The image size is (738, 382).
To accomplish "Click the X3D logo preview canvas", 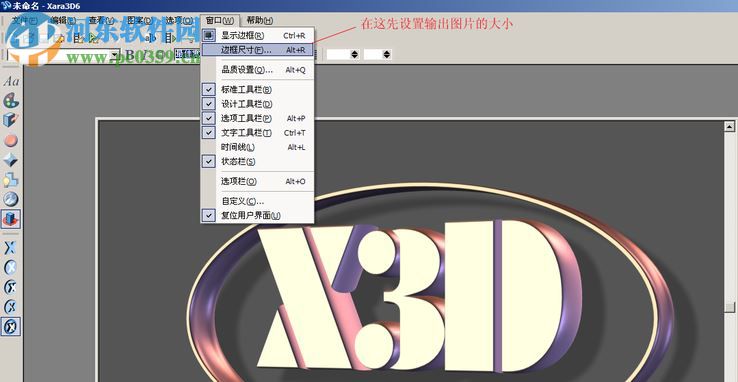I will point(410,251).
